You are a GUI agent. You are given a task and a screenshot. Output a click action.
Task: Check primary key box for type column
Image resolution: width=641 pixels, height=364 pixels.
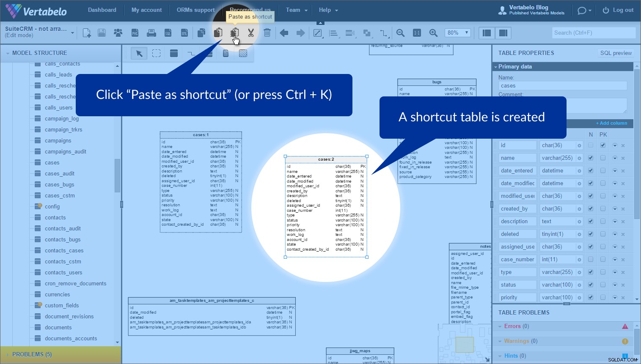tap(603, 272)
